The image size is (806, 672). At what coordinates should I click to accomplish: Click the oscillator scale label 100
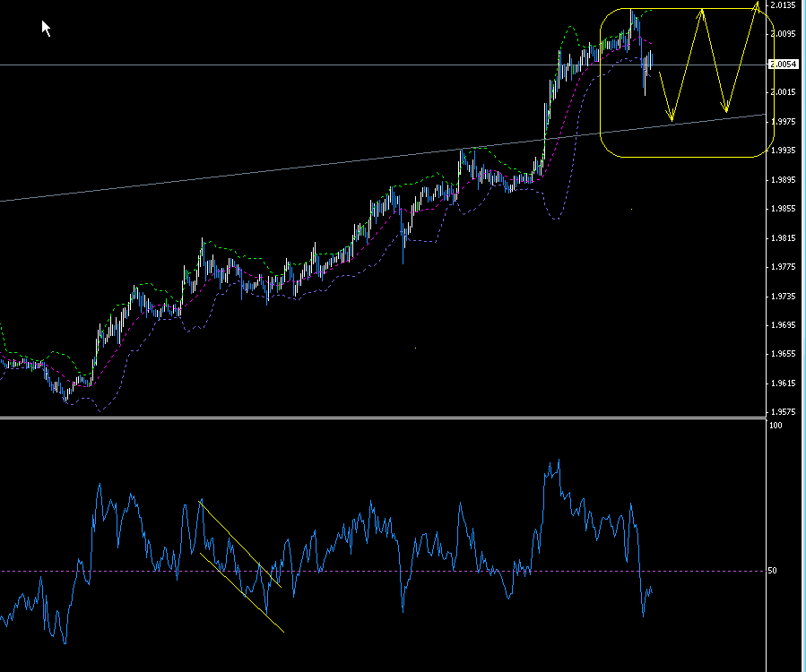point(776,426)
